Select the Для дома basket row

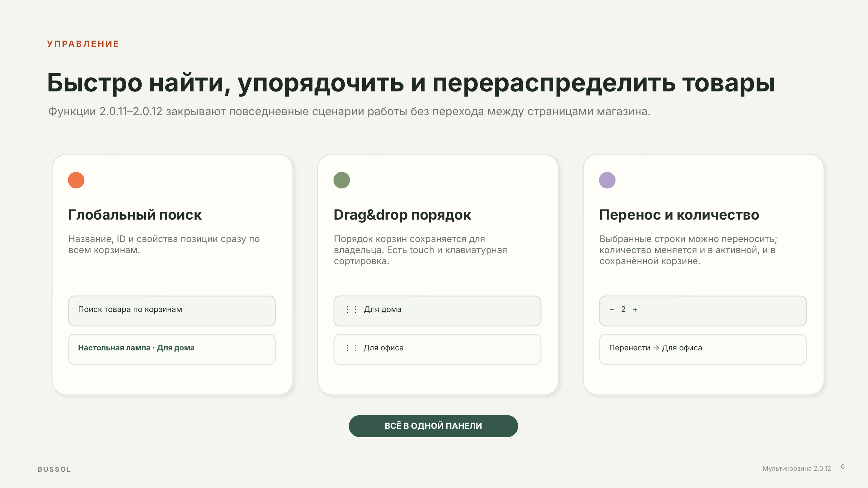(437, 311)
